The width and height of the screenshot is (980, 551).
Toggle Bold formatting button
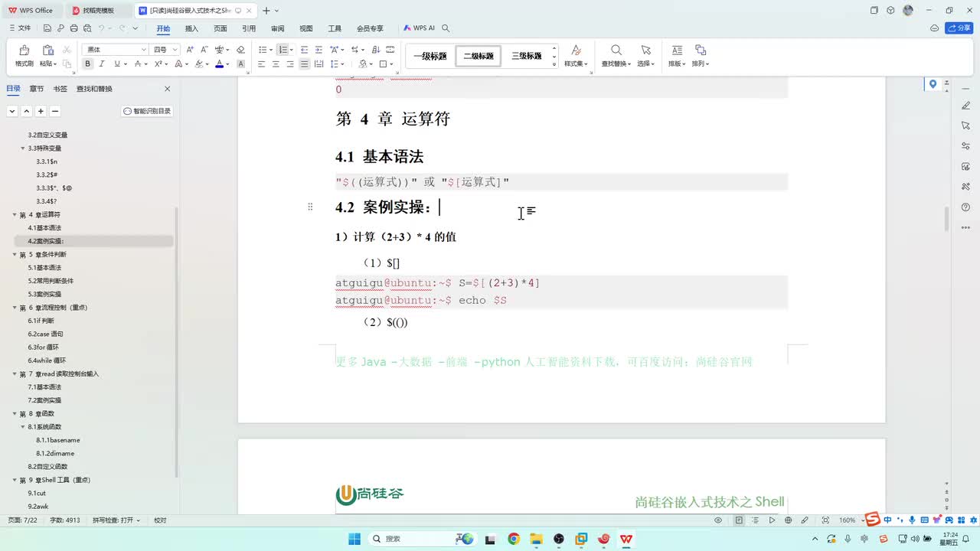coord(89,64)
